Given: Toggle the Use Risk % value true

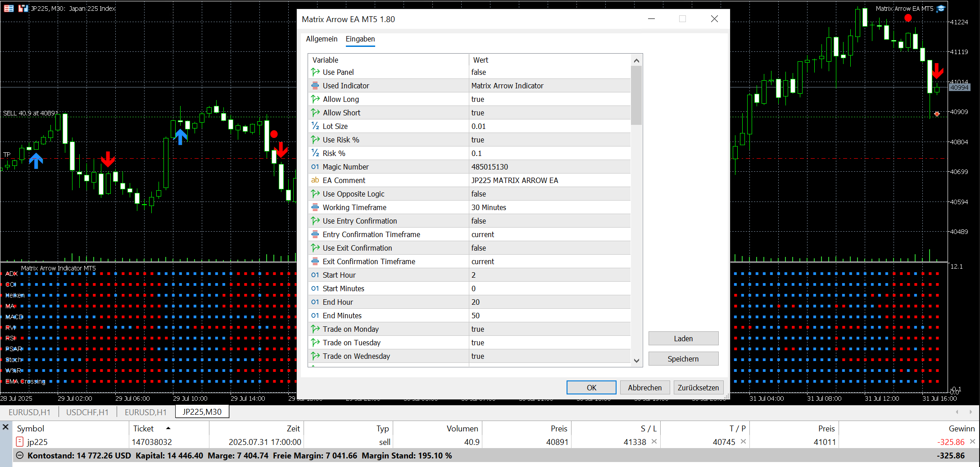Looking at the screenshot, I should pyautogui.click(x=550, y=140).
